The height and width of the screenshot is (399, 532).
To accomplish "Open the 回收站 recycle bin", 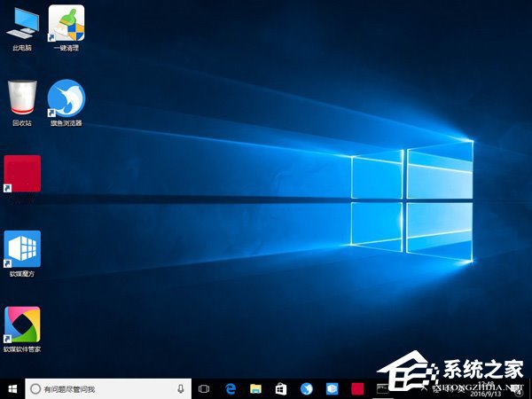I will 22,103.
